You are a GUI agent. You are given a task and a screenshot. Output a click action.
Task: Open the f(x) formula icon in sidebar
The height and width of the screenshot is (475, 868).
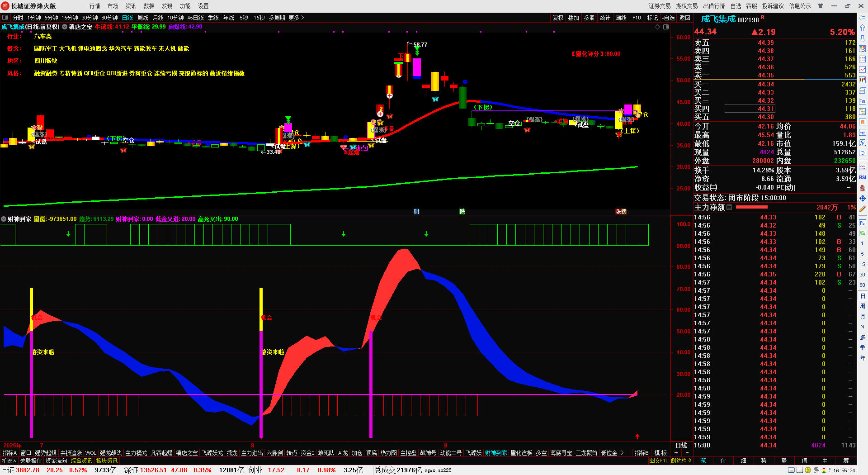[x=862, y=143]
